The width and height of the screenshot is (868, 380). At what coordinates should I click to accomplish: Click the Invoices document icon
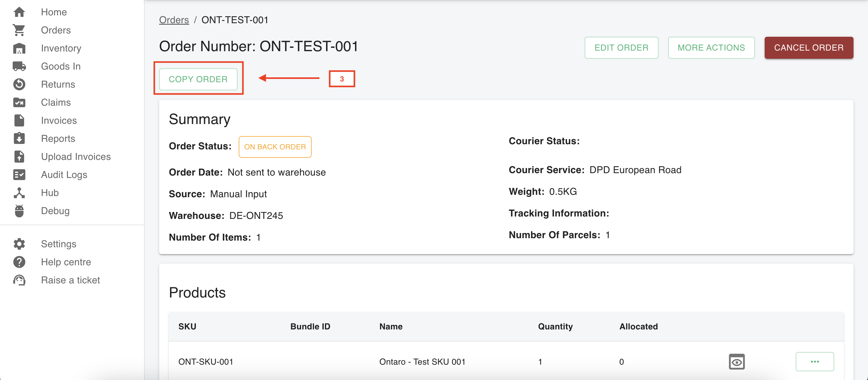coord(19,120)
